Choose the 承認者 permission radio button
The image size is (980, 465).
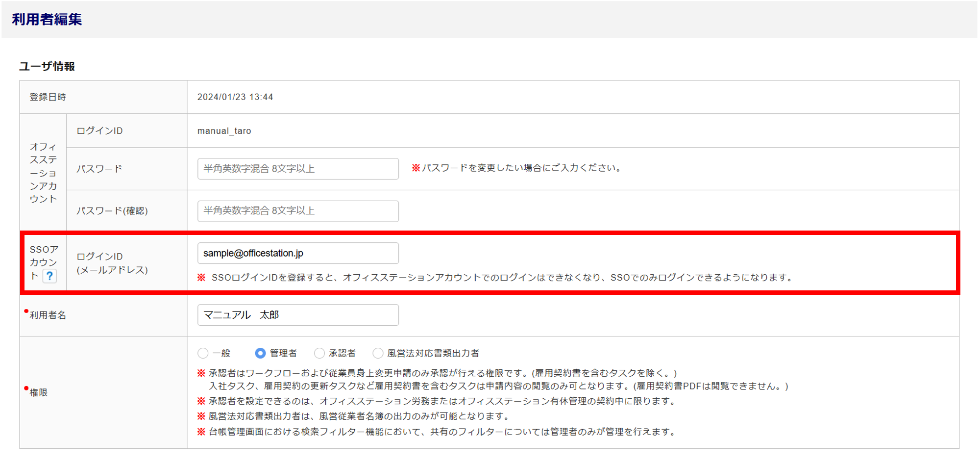(319, 353)
